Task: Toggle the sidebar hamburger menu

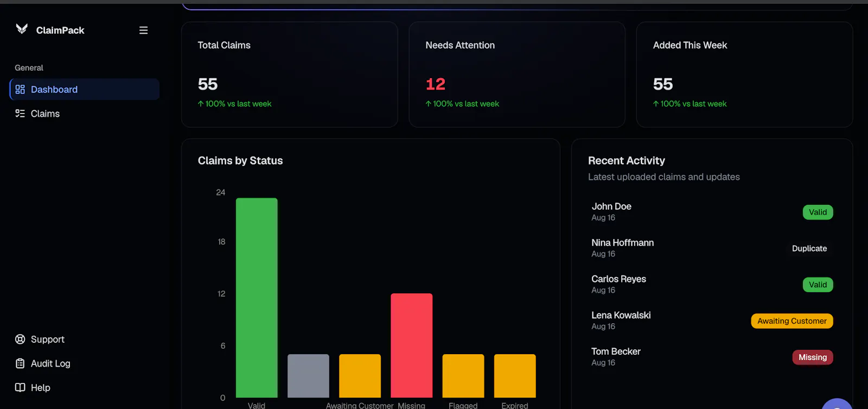Action: coord(143,30)
